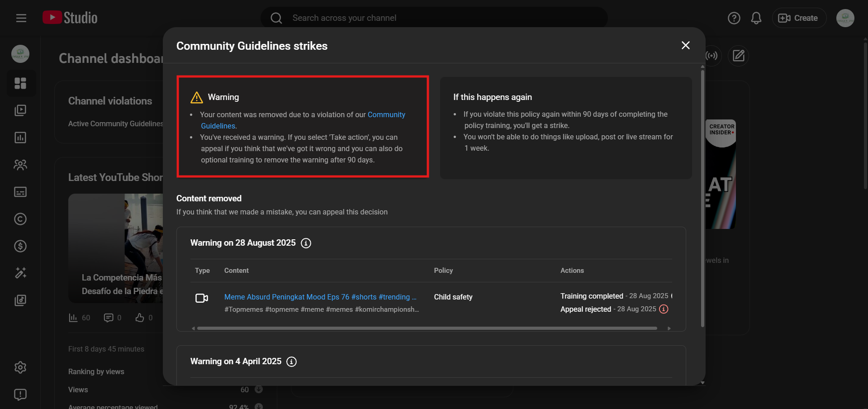Image resolution: width=868 pixels, height=409 pixels.
Task: Open the help question mark icon
Action: 734,18
